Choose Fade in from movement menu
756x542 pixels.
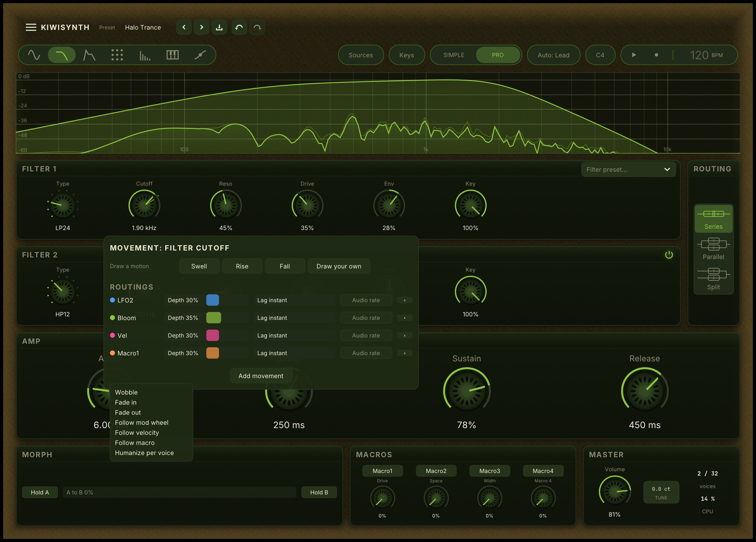point(151,402)
